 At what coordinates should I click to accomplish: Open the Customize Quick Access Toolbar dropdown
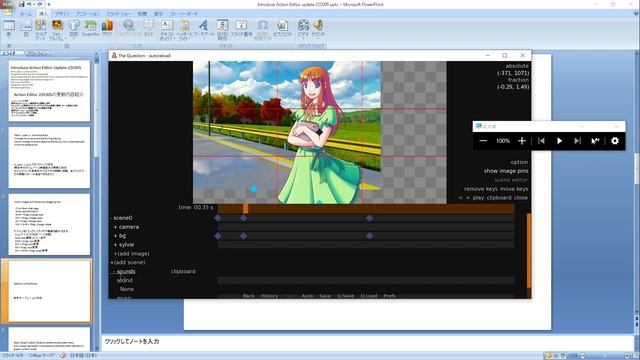click(x=49, y=4)
